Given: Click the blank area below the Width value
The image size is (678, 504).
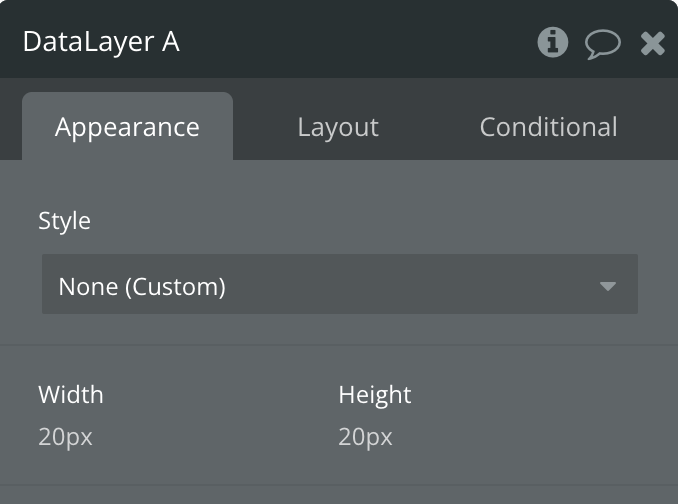Looking at the screenshot, I should click(x=120, y=466).
